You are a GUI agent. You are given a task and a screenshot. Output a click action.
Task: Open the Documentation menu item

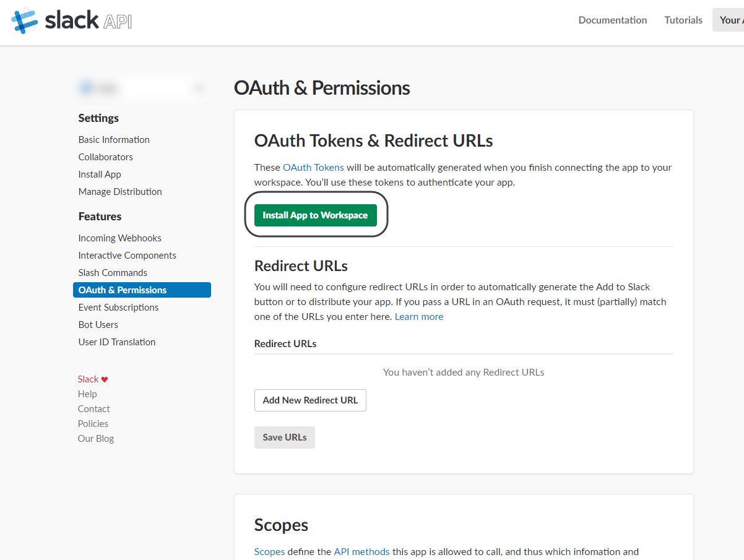tap(613, 20)
